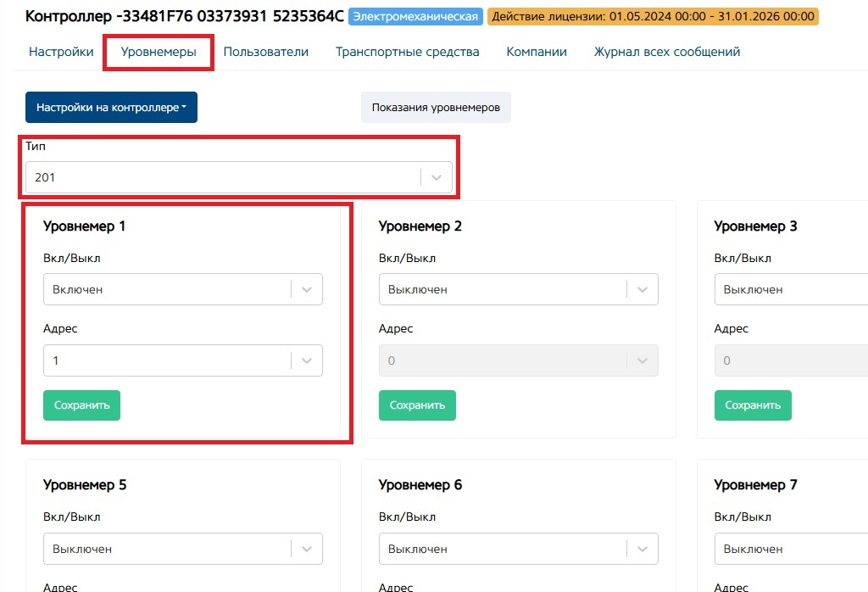Save Уровнемер 1 settings

pyautogui.click(x=82, y=405)
